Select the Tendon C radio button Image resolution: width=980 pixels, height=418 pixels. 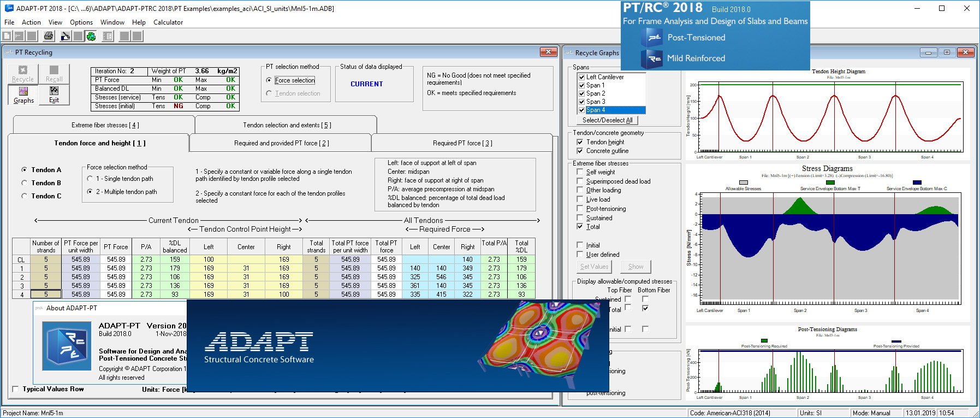(24, 196)
